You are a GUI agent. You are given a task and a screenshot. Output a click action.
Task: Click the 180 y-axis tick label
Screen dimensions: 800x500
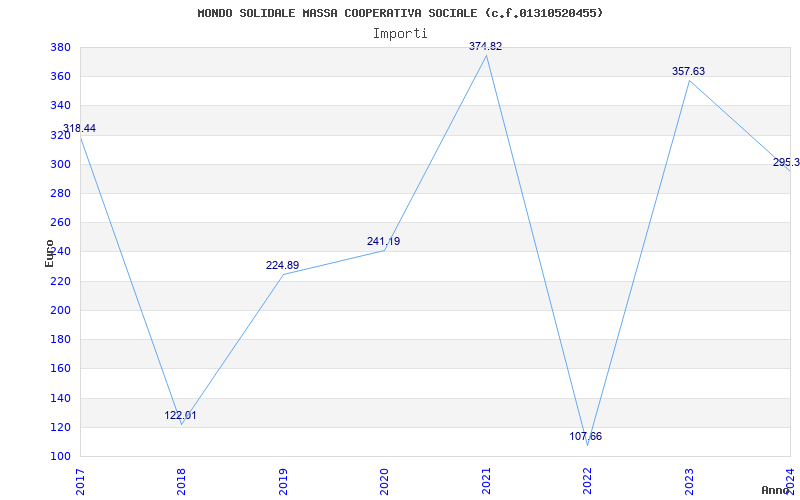60,339
